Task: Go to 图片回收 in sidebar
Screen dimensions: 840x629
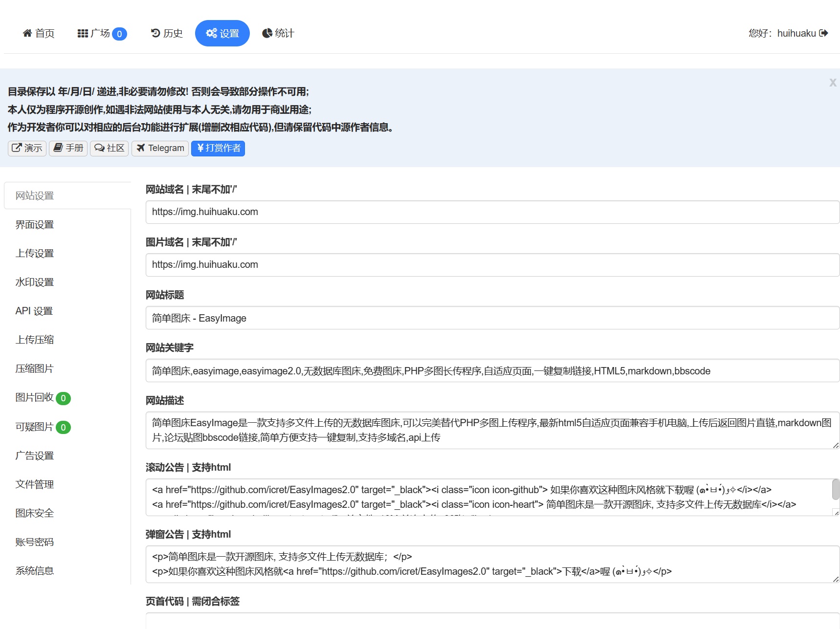Action: point(35,397)
